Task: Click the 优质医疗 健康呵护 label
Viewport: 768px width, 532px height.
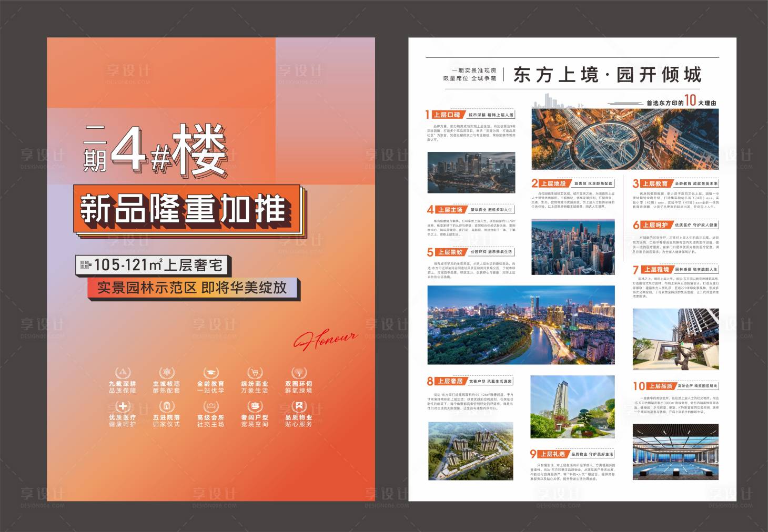Action: (x=123, y=421)
